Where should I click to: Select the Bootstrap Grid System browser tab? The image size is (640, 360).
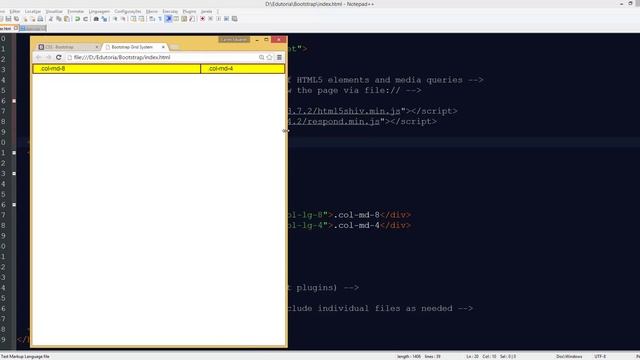click(134, 47)
